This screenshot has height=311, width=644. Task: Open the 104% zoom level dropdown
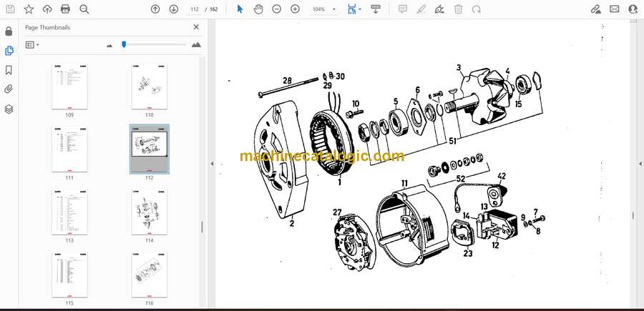(323, 9)
